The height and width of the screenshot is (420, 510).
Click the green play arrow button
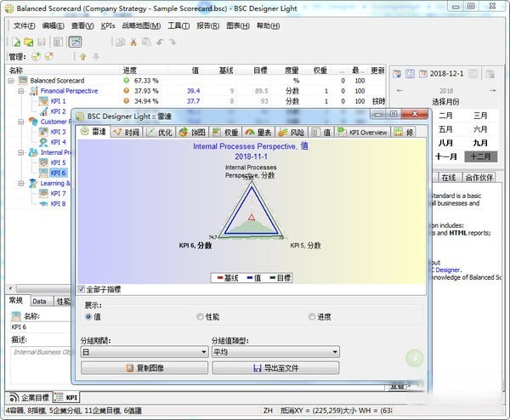415,359
